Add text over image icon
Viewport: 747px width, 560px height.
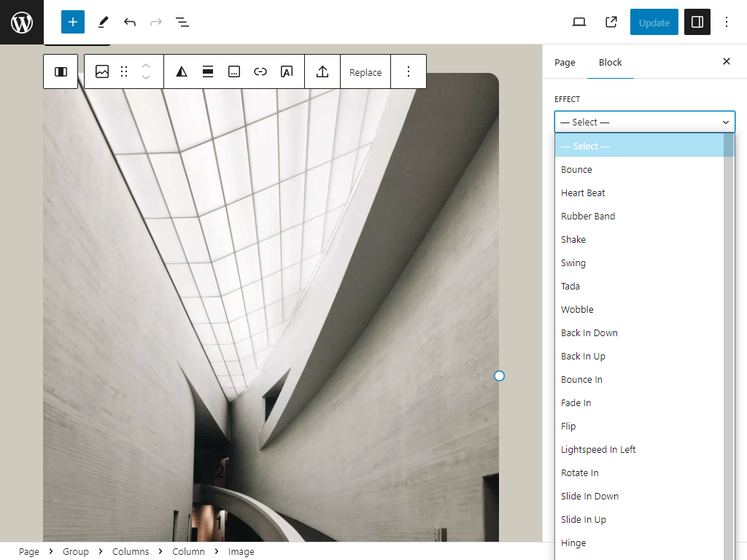286,72
